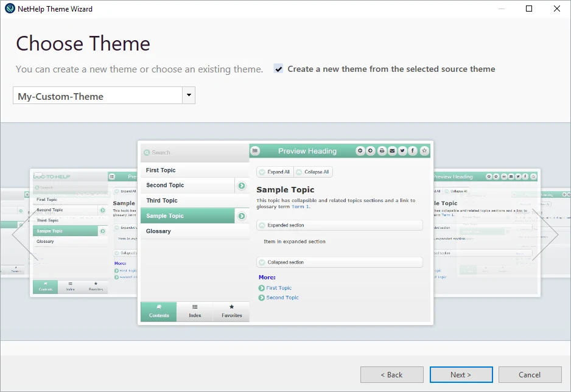Click the green bullet icon before First Topic link
The height and width of the screenshot is (392, 571).
262,288
